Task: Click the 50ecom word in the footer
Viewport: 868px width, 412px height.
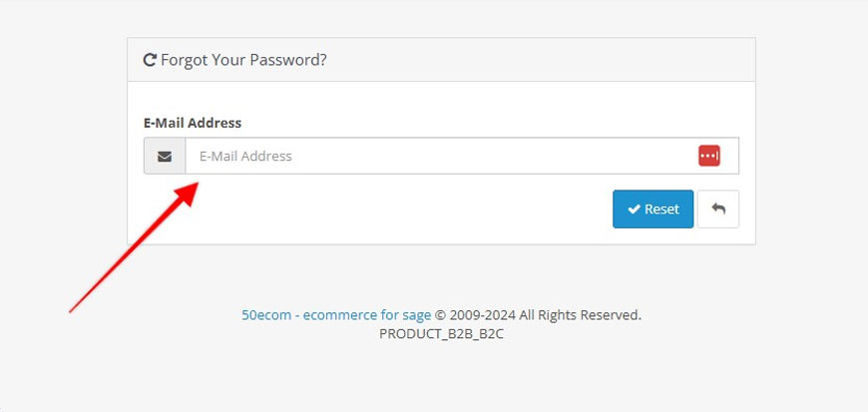Action: 266,315
